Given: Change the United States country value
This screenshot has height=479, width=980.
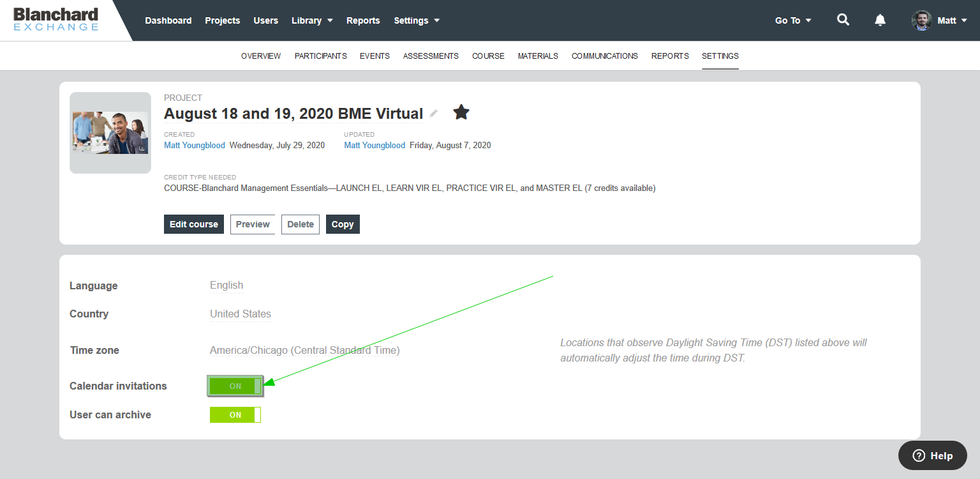Looking at the screenshot, I should point(241,314).
